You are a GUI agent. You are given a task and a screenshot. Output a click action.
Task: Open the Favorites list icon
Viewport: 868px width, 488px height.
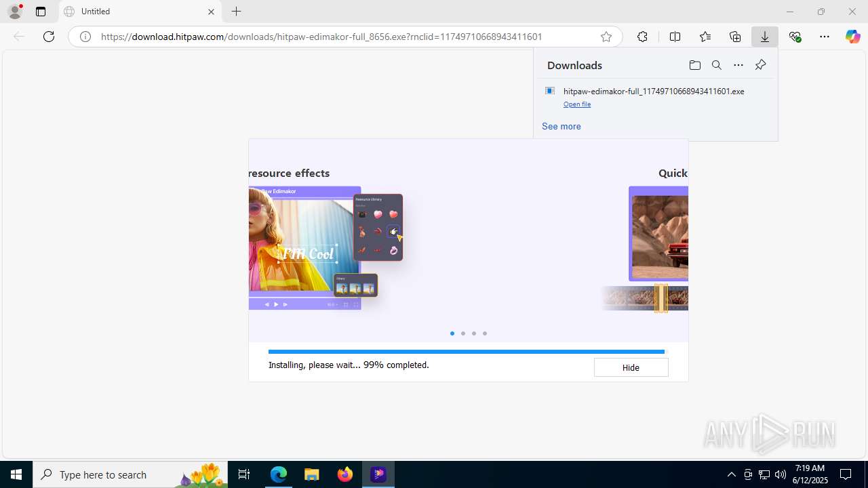click(705, 37)
